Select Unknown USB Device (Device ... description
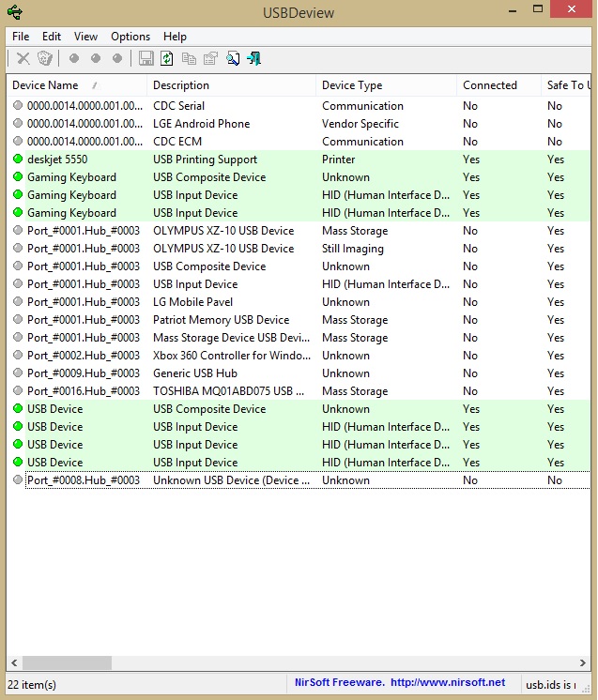598x700 pixels. [231, 480]
